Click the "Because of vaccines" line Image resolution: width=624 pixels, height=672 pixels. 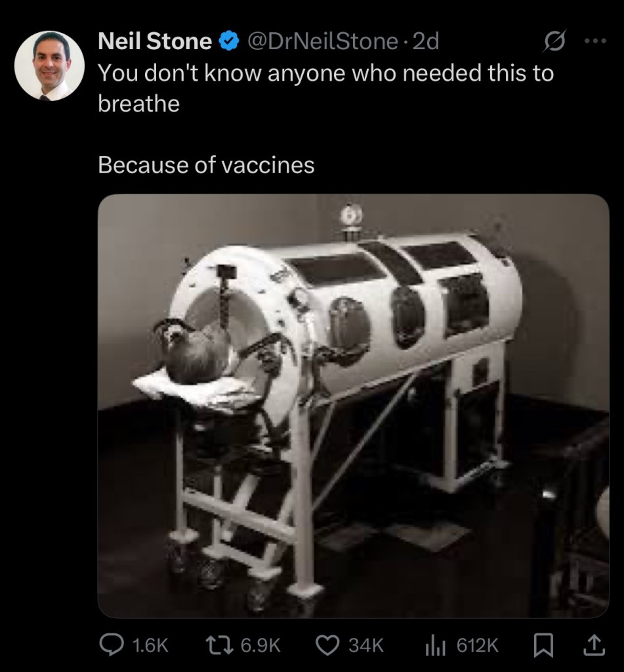[206, 165]
